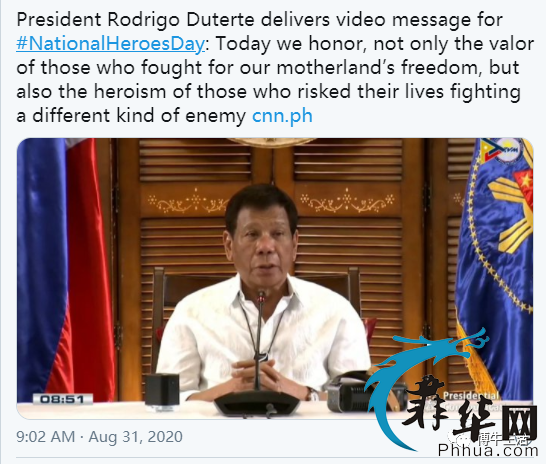Click the small black speaker device on desk
546x464 pixels.
tap(162, 390)
